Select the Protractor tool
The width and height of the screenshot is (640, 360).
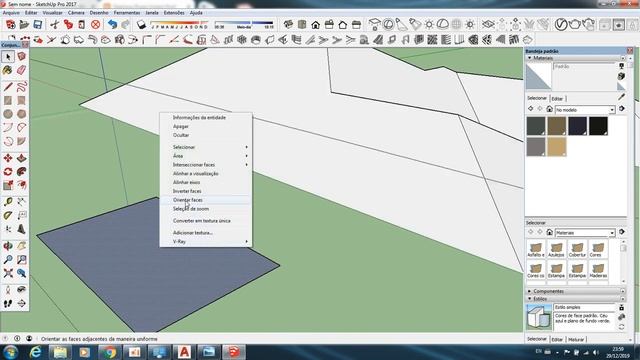pos(8,215)
